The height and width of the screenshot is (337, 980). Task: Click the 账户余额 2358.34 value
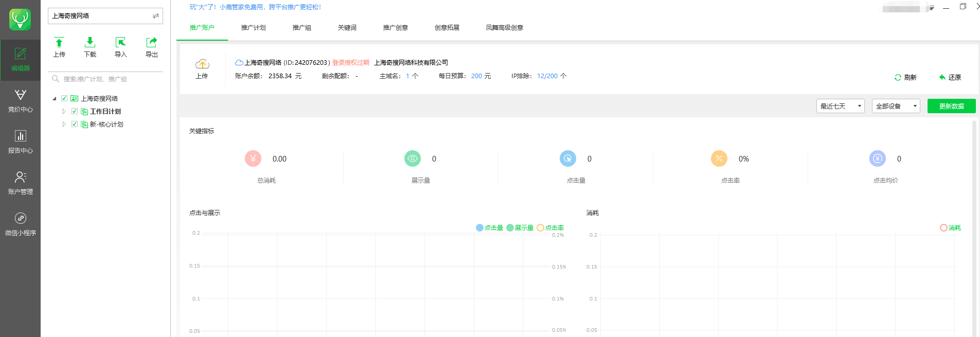tap(280, 76)
